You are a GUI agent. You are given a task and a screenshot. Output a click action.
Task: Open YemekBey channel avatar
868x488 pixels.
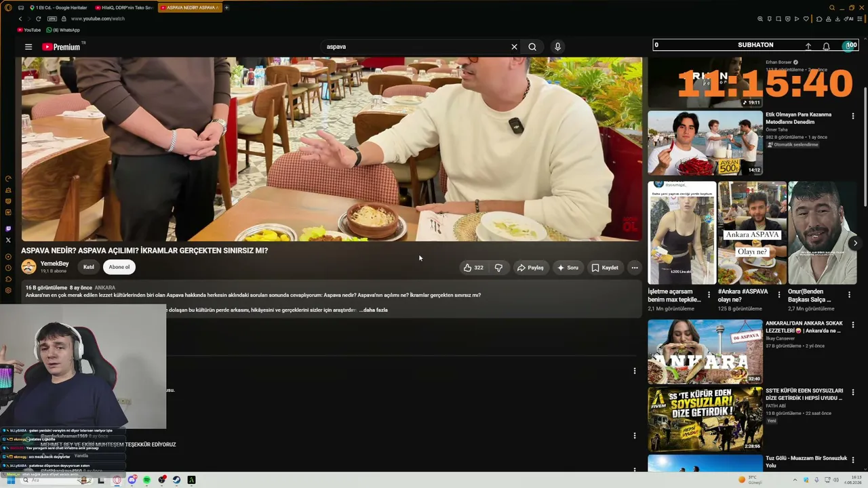point(29,267)
